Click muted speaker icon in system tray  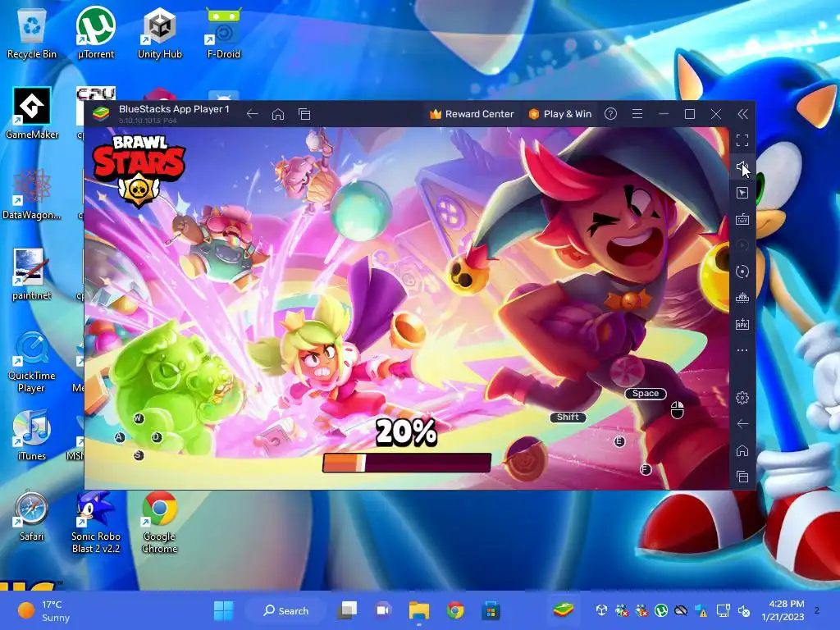[744, 610]
